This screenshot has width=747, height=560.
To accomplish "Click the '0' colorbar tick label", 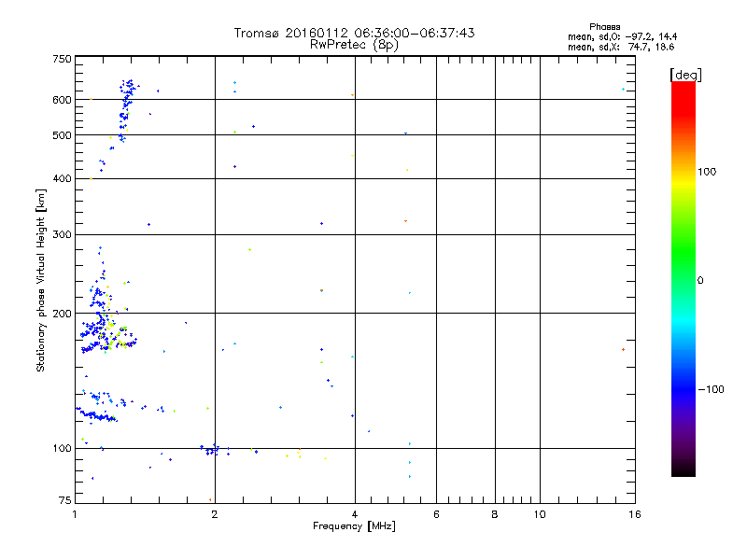I will pyautogui.click(x=699, y=281).
